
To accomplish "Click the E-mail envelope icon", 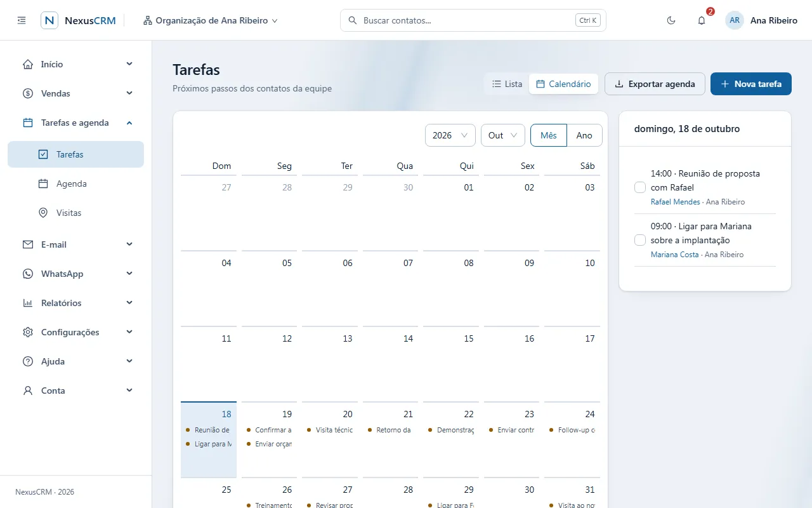I will 28,244.
